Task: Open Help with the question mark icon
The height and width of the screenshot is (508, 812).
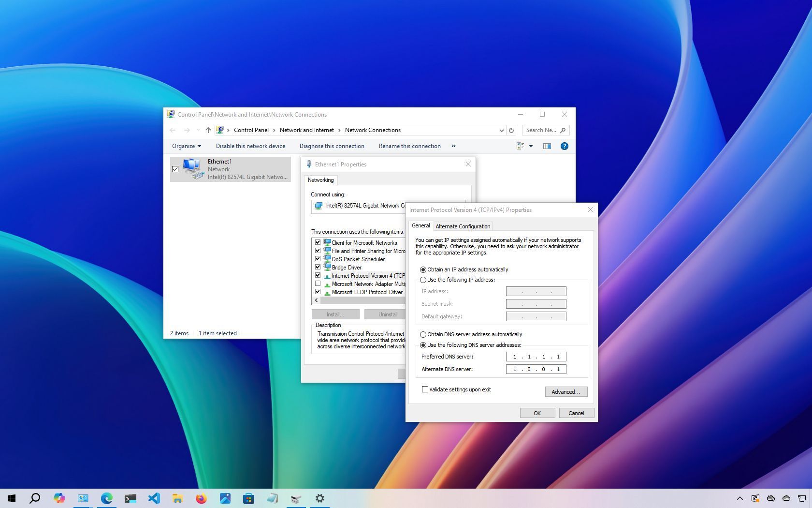Action: [564, 146]
